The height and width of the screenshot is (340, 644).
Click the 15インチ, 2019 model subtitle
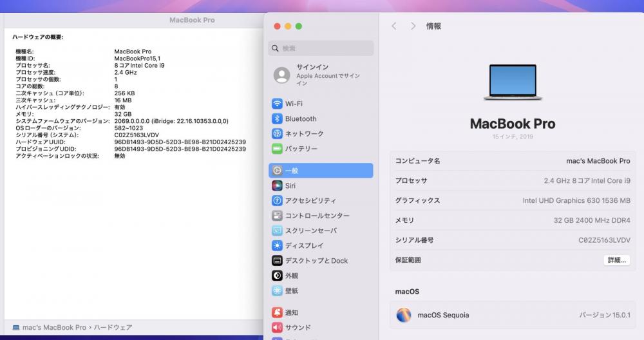pos(513,137)
